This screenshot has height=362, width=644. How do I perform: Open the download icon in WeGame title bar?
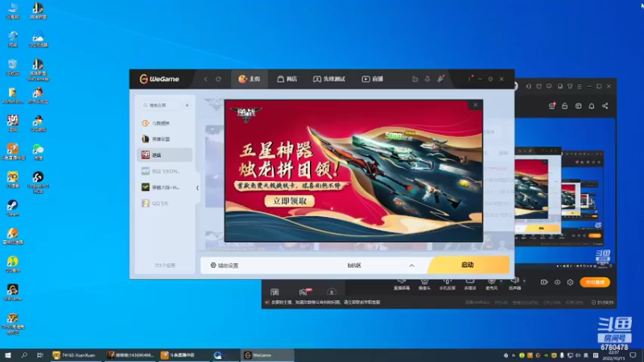427,79
